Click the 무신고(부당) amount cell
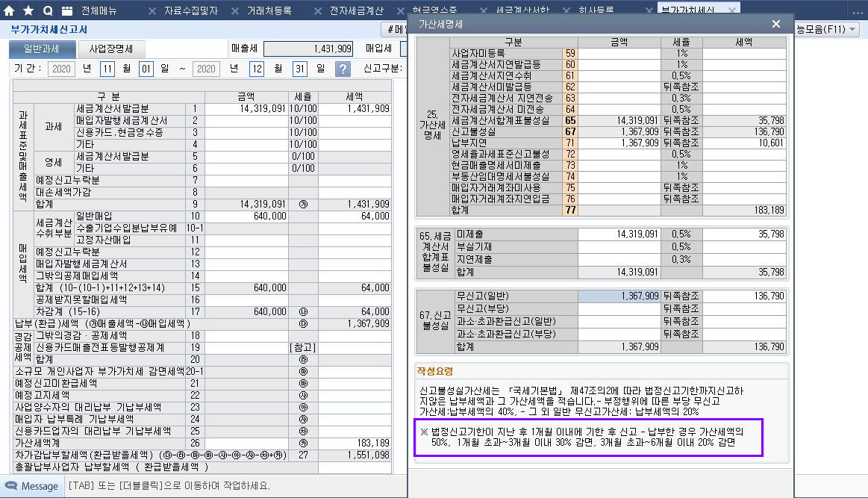Image resolution: width=868 pixels, height=498 pixels. (x=619, y=308)
